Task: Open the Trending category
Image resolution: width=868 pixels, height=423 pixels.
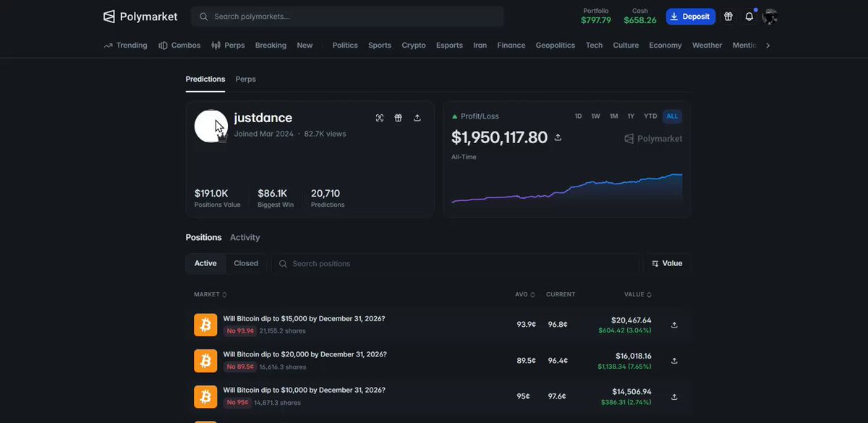Action: click(x=125, y=45)
